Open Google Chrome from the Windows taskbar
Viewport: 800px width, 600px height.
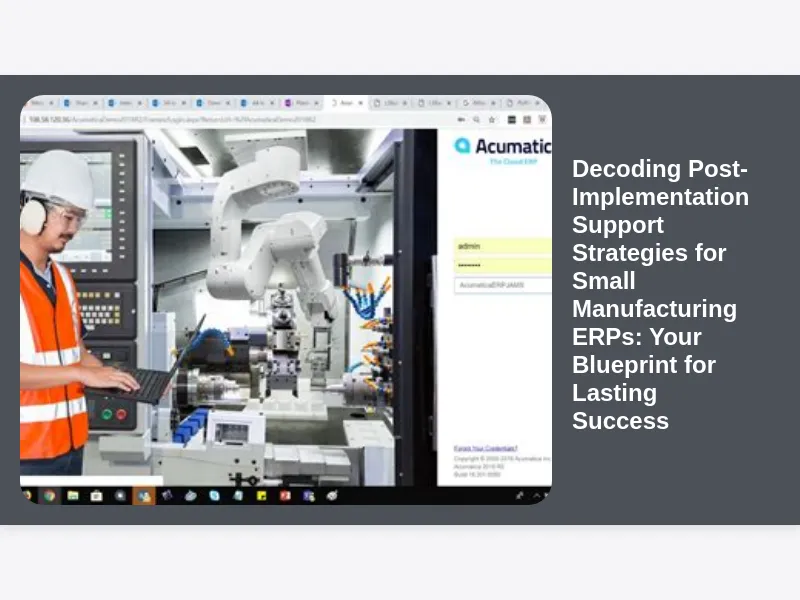pyautogui.click(x=49, y=495)
